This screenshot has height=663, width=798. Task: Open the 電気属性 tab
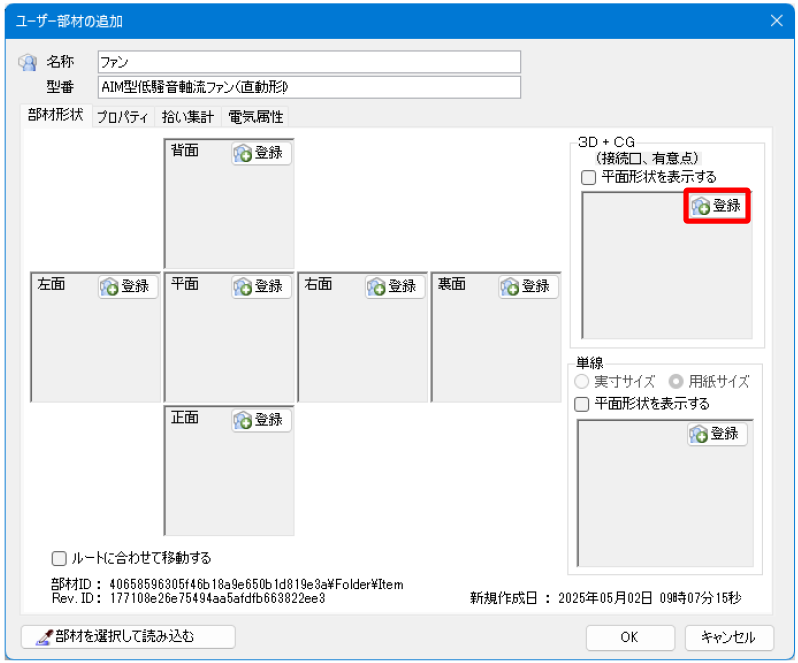255,117
